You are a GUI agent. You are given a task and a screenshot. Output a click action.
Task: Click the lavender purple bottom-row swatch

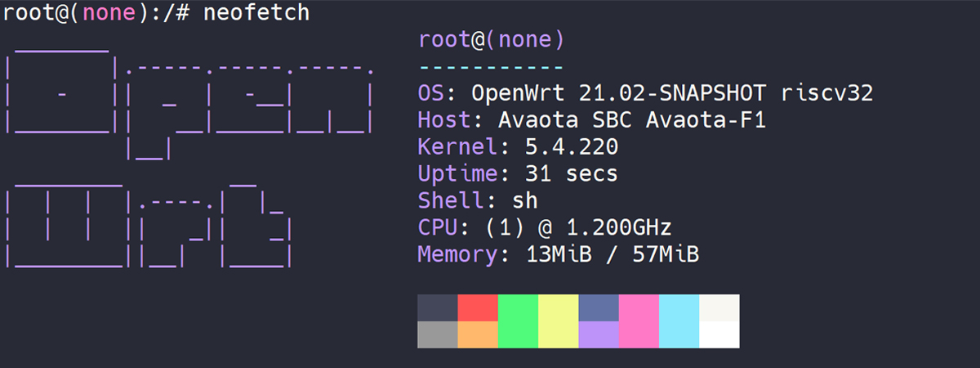click(x=599, y=334)
